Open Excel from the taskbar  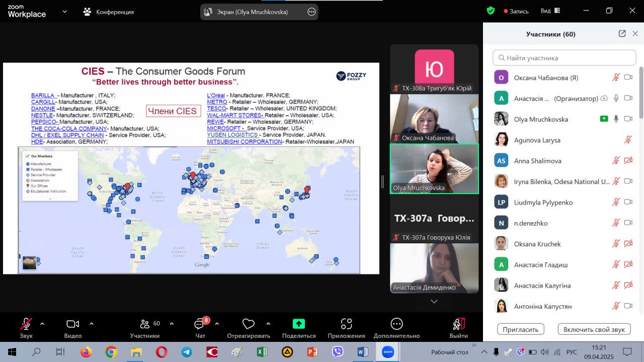point(262,352)
